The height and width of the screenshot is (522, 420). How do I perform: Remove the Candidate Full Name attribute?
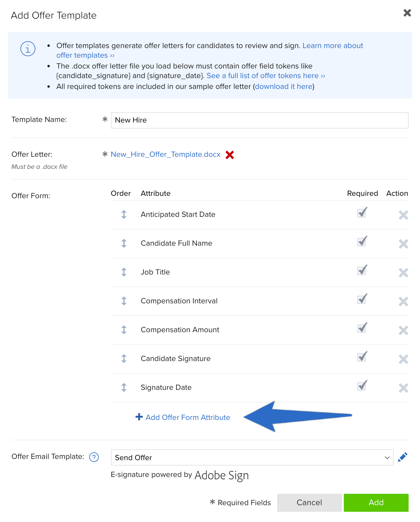pyautogui.click(x=403, y=244)
